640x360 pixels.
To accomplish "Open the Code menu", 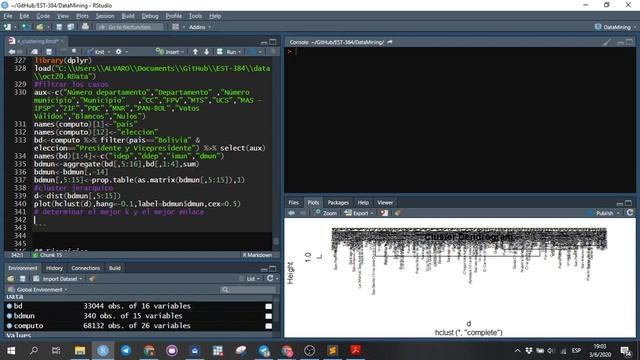I will click(43, 16).
